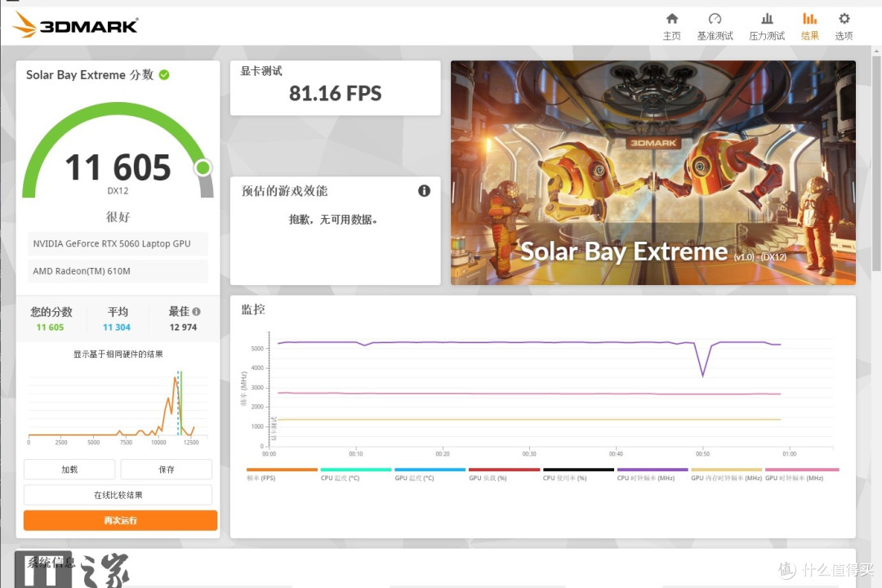Open the 压力测试 stress test icon
The image size is (882, 588).
pyautogui.click(x=766, y=19)
